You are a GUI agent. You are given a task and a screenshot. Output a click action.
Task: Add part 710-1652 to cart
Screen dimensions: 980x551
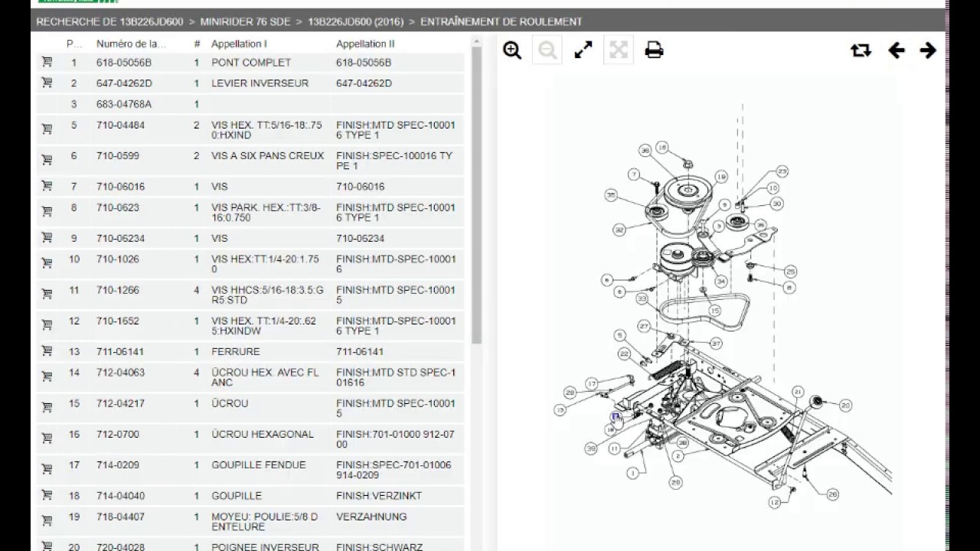point(47,325)
